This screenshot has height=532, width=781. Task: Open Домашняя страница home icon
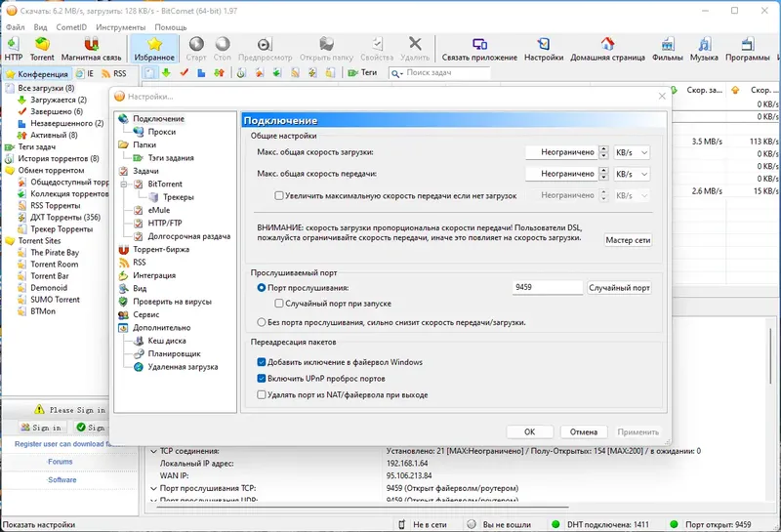pyautogui.click(x=607, y=49)
